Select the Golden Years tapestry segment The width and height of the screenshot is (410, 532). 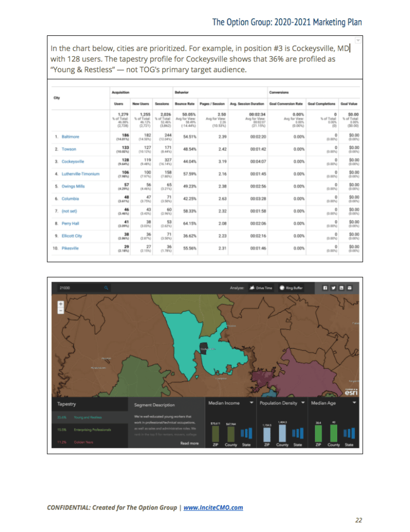coord(90,442)
